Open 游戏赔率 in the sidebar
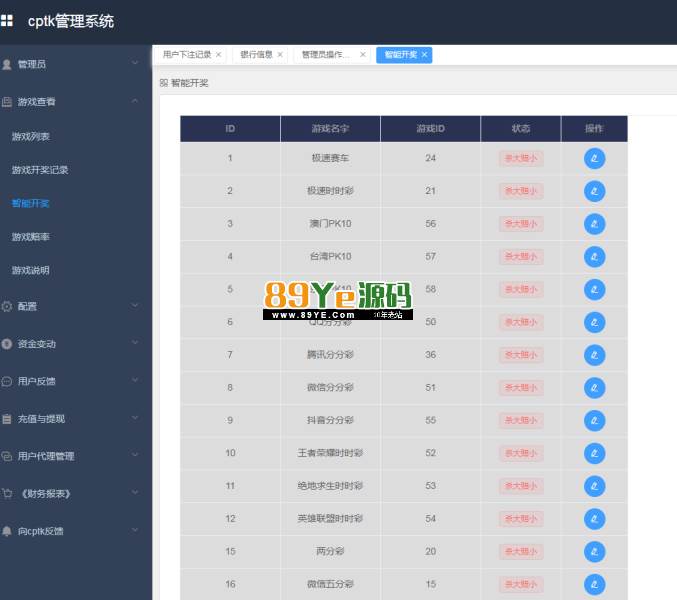Screen dimensions: 677x600 [31, 237]
